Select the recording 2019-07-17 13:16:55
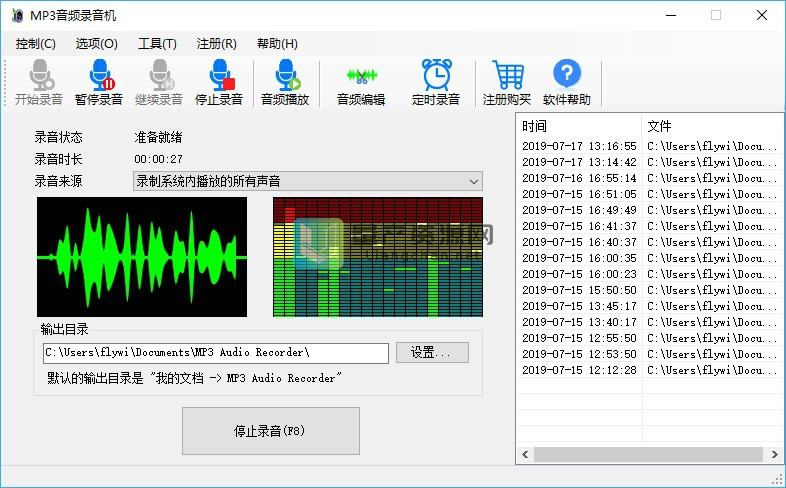 tap(650, 146)
